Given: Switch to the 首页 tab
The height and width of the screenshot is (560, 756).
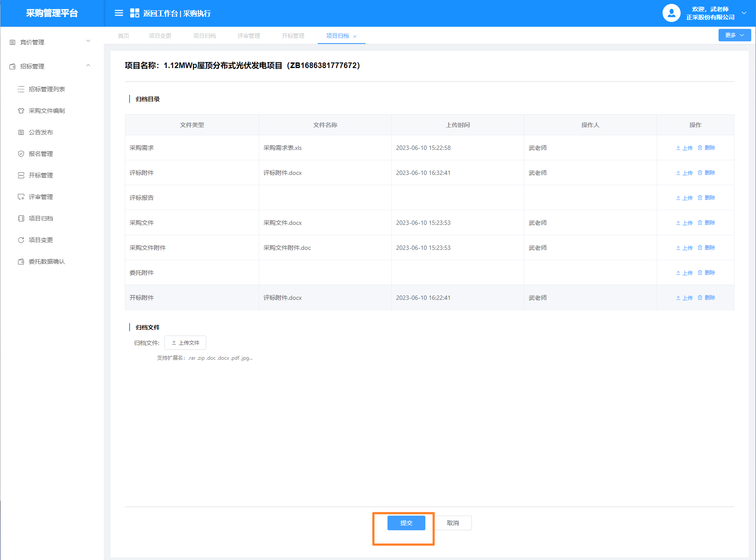Looking at the screenshot, I should [x=124, y=36].
